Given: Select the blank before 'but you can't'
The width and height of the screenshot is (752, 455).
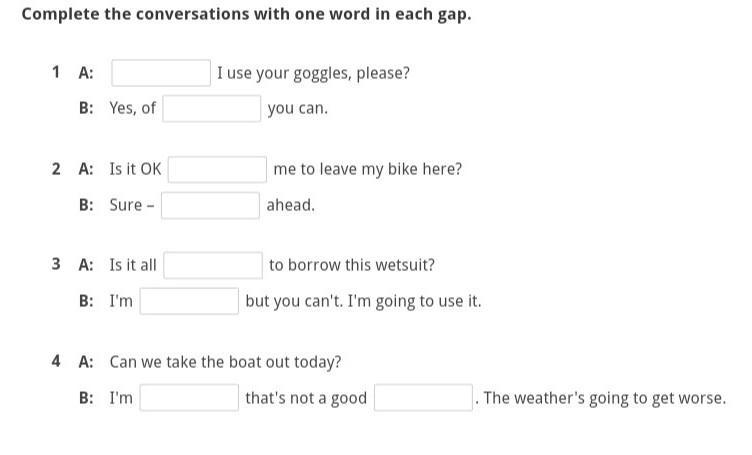Looking at the screenshot, I should click(189, 301).
